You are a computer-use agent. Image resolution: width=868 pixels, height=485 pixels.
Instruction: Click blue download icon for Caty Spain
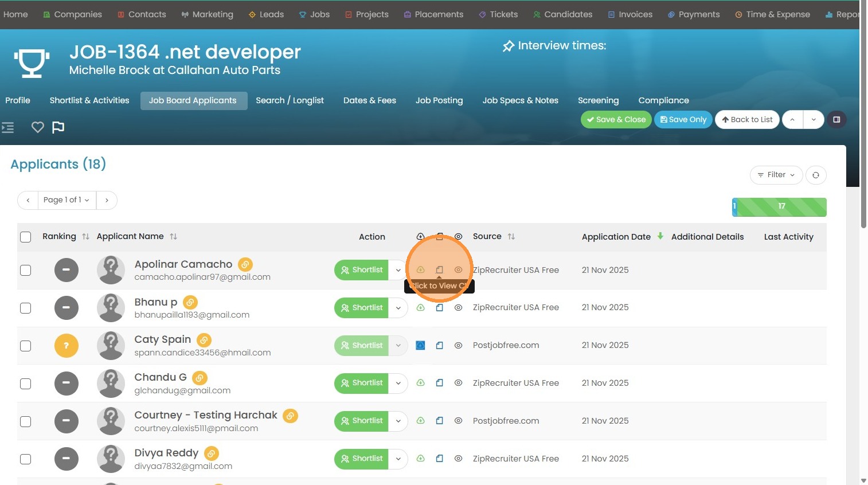[420, 345]
